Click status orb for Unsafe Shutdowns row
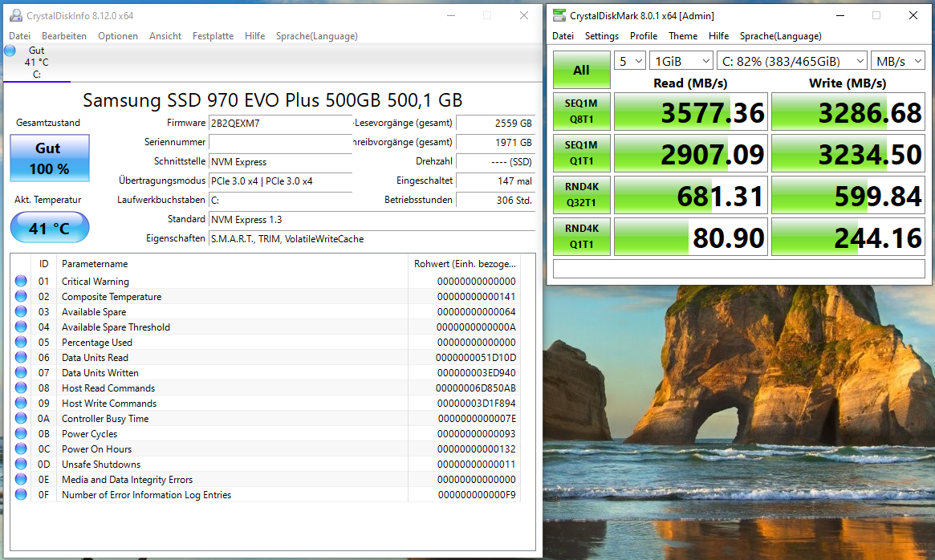Screen dimensions: 935x560 tap(21, 464)
